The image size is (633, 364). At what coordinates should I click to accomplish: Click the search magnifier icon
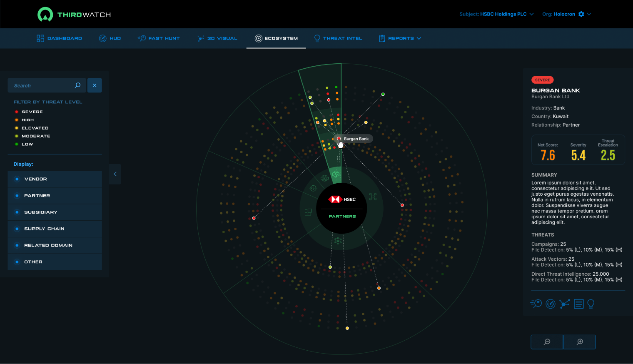77,85
